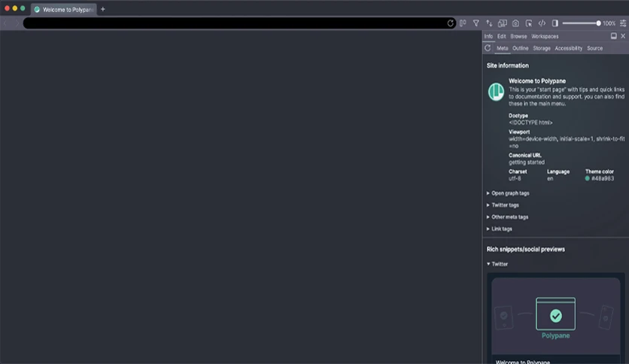Image resolution: width=629 pixels, height=364 pixels.
Task: Open the filter funnel icon in toolbar
Action: [x=476, y=23]
